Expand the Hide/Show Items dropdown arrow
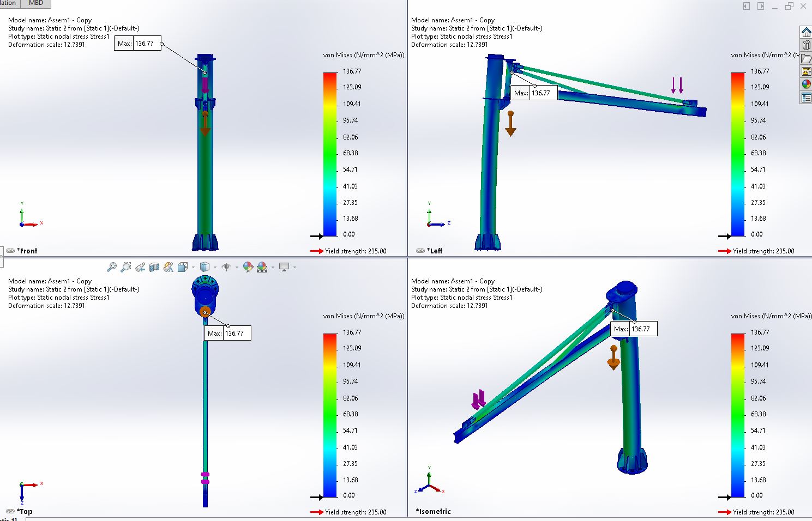The height and width of the screenshot is (521, 812). tap(237, 268)
